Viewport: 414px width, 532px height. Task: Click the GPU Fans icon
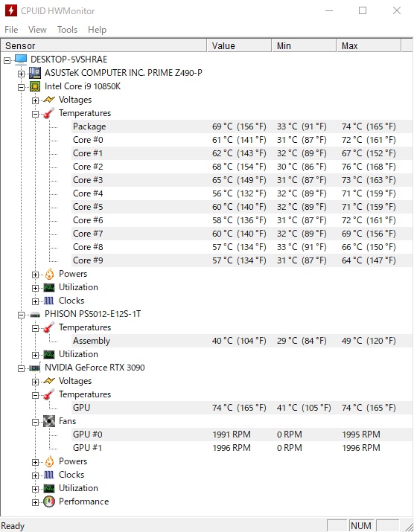pyautogui.click(x=49, y=421)
